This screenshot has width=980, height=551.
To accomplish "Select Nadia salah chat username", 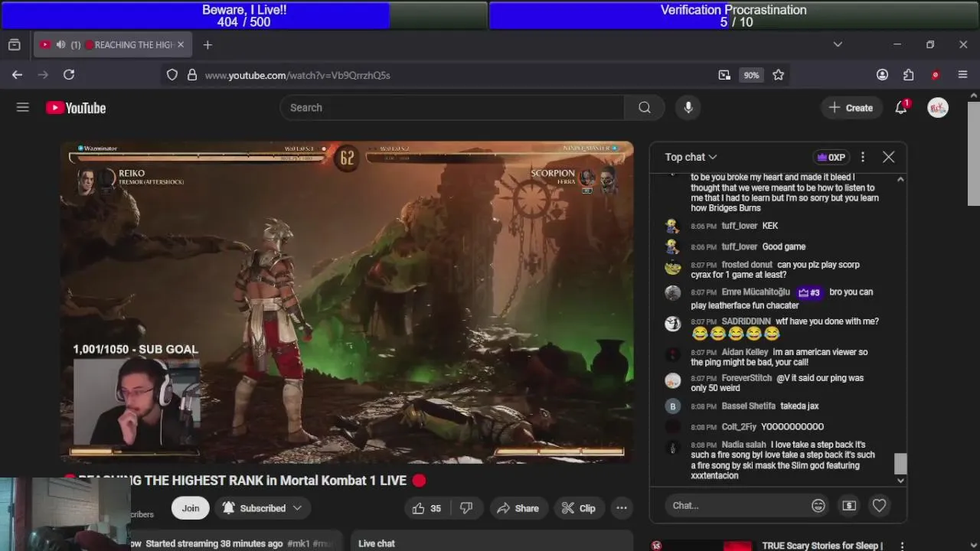I will (x=743, y=445).
